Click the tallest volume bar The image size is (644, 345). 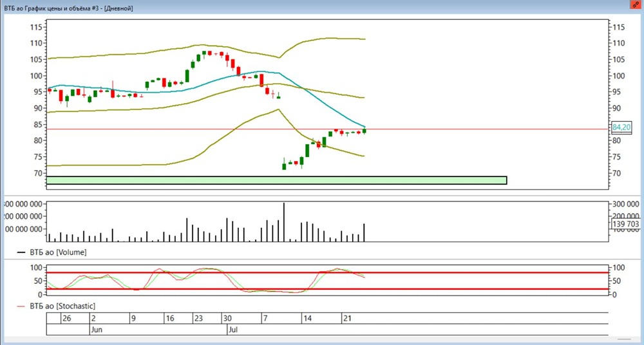(284, 222)
